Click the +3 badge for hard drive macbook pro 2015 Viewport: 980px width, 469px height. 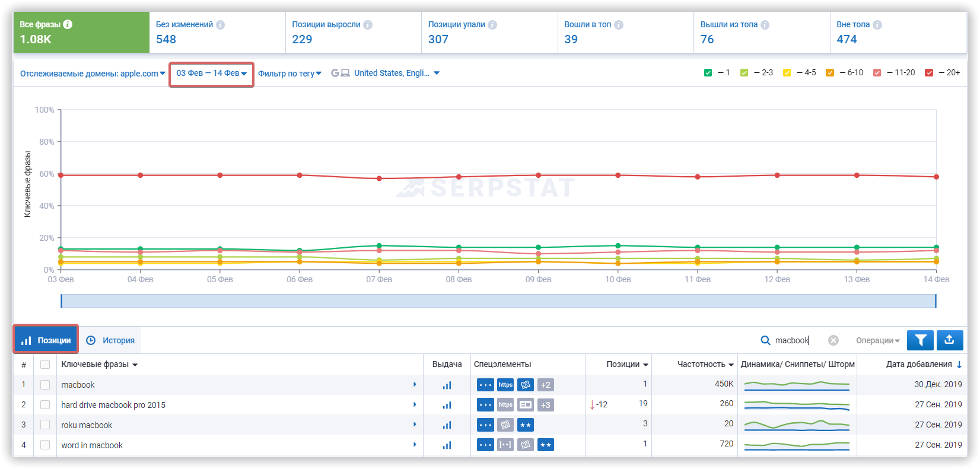point(546,405)
